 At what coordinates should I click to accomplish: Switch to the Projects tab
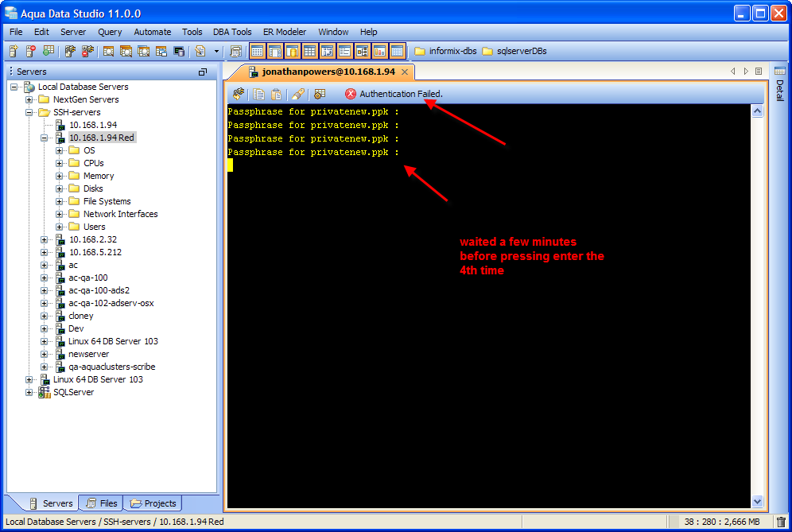coord(153,503)
